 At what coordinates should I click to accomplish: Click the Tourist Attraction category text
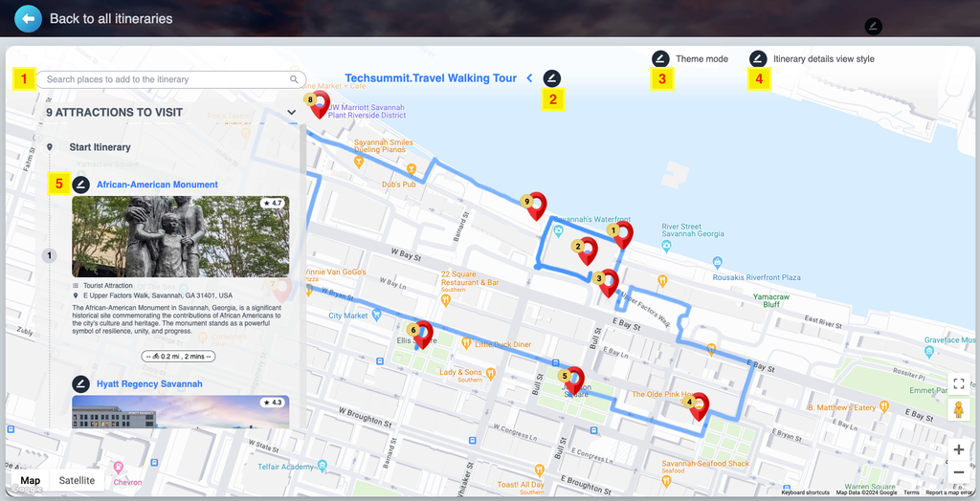[x=108, y=286]
